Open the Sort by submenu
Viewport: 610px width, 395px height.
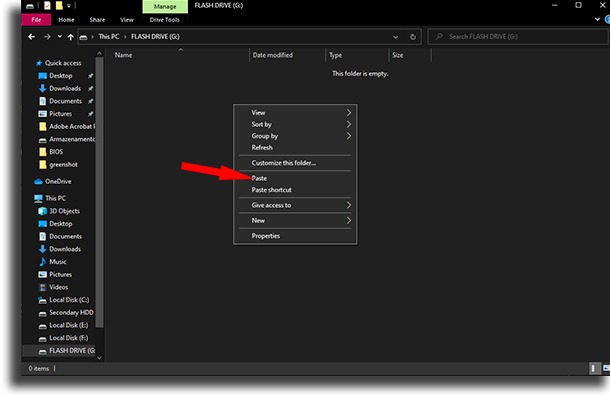[295, 124]
